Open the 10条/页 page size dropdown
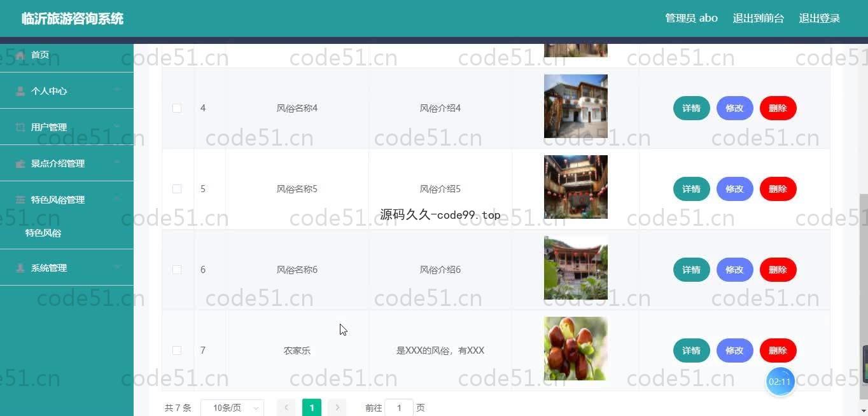 (x=232, y=408)
